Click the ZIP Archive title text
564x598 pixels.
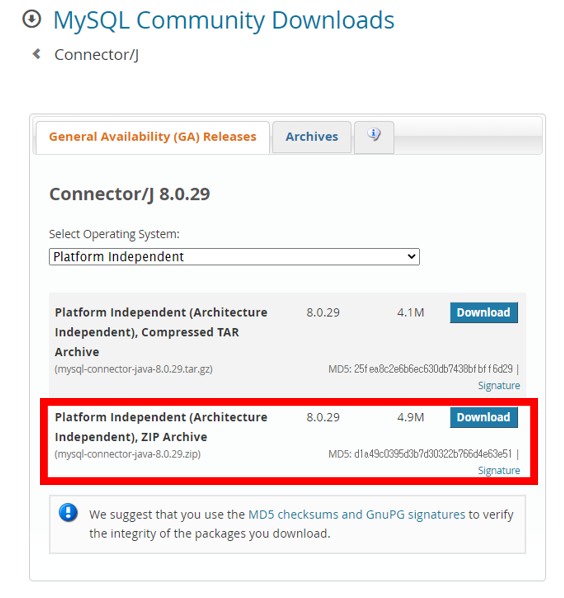(x=161, y=427)
